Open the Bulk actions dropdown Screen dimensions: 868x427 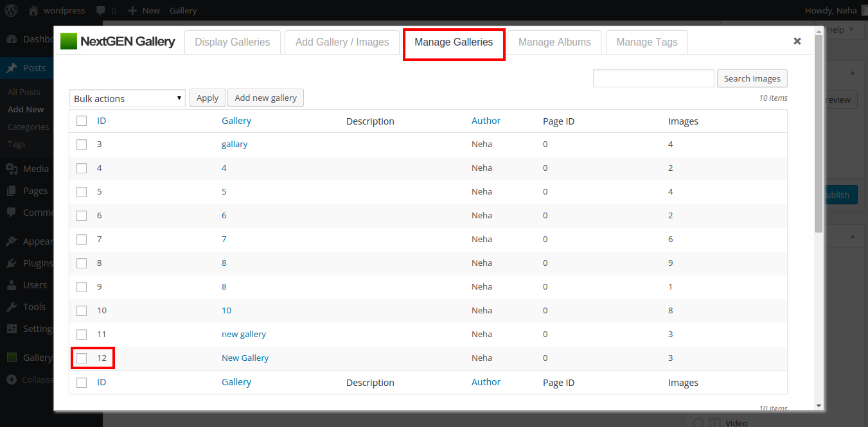(x=127, y=98)
